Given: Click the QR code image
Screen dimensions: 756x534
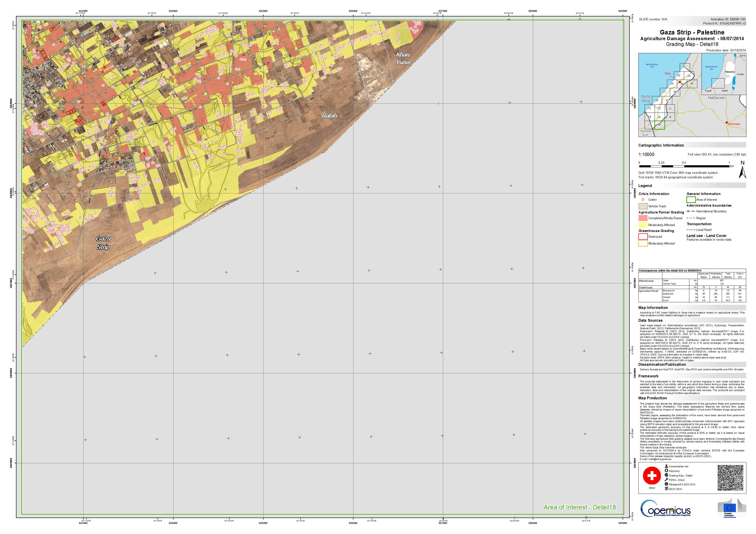Looking at the screenshot, I should click(x=730, y=477).
